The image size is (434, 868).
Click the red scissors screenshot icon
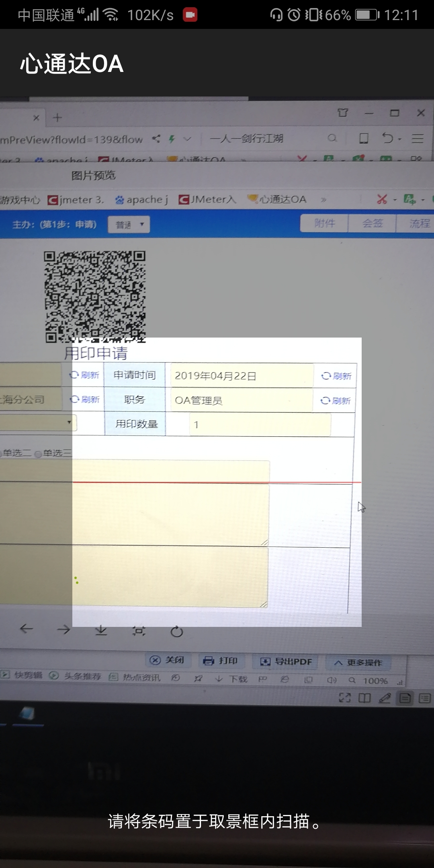point(382,199)
